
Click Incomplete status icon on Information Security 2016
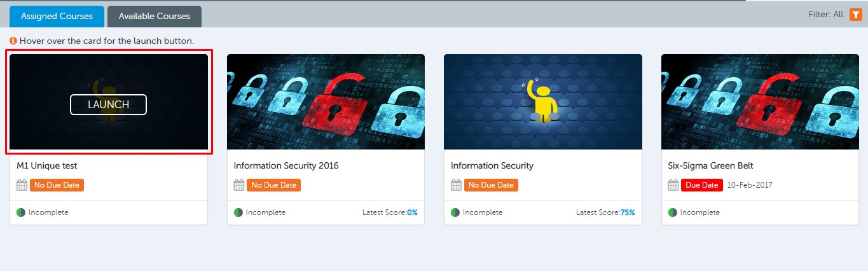tap(238, 212)
